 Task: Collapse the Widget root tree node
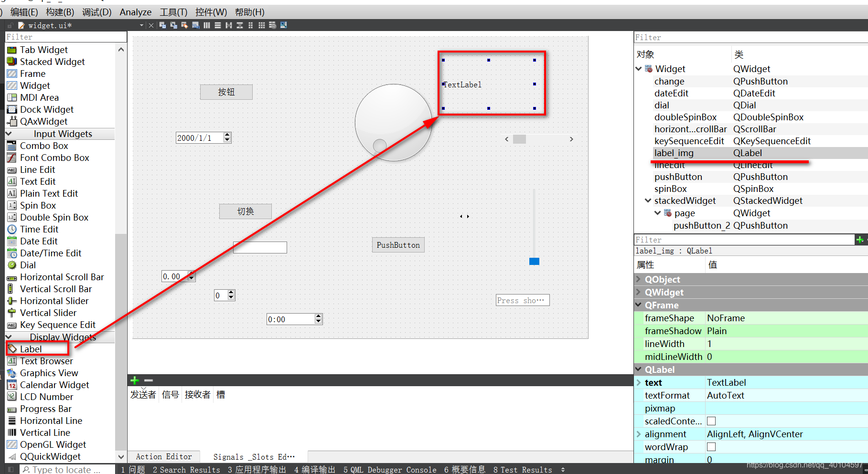pyautogui.click(x=639, y=69)
